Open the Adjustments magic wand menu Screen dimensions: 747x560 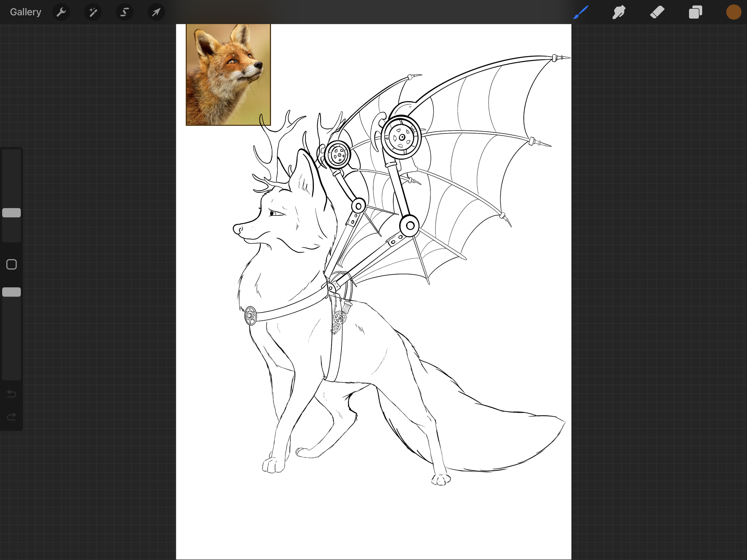click(x=93, y=12)
